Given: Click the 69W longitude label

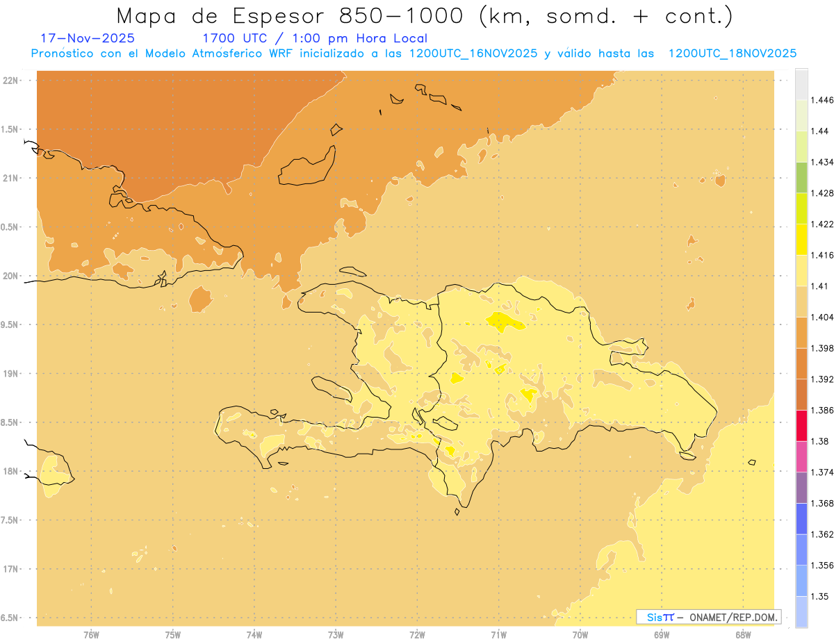Looking at the screenshot, I should coord(662,634).
